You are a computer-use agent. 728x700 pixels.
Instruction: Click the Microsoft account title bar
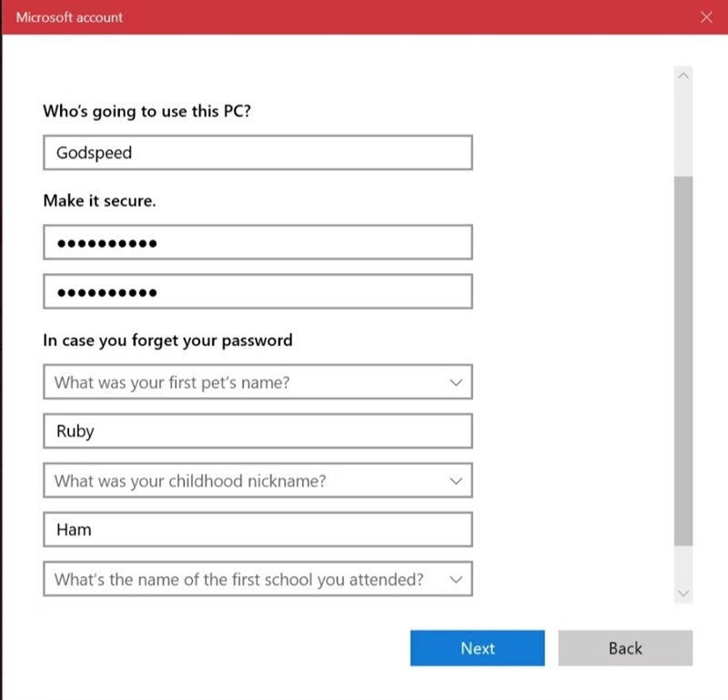click(364, 16)
